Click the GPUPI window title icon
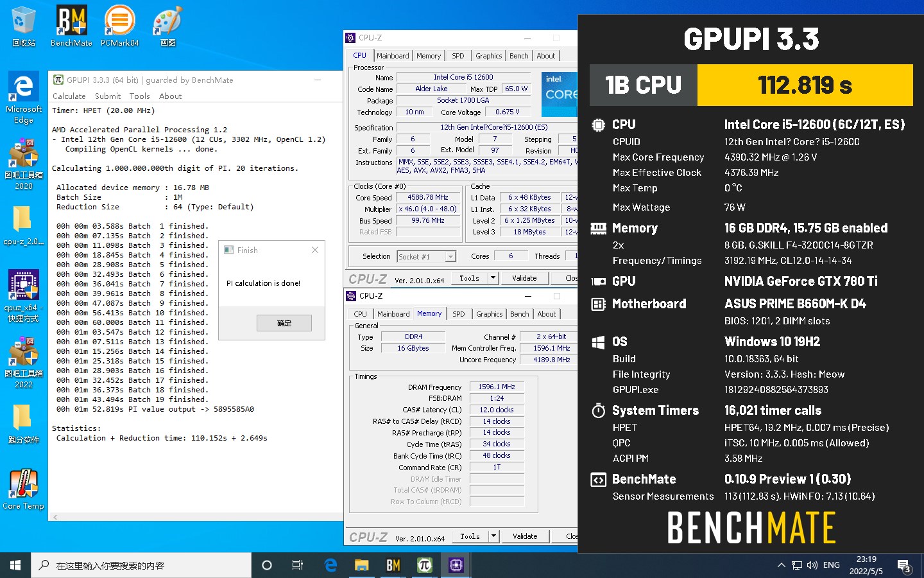Screen dimensions: 924x578 58,80
